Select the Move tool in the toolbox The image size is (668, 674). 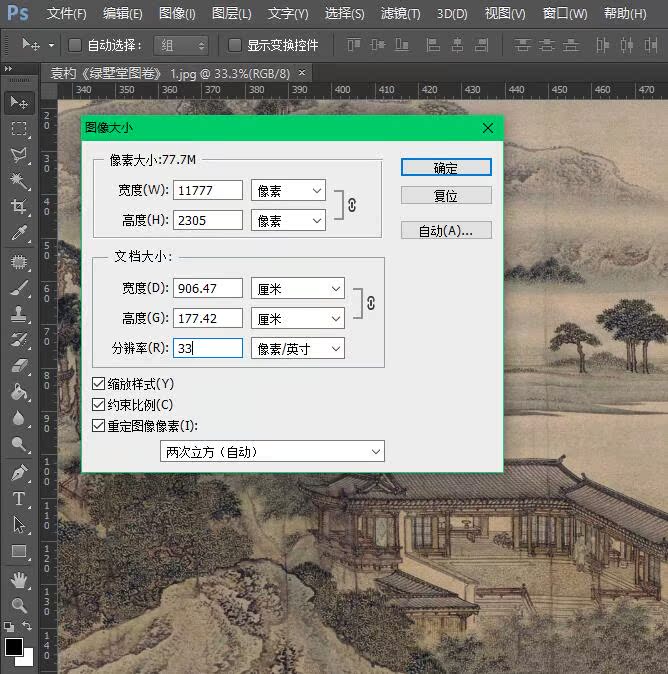[19, 103]
